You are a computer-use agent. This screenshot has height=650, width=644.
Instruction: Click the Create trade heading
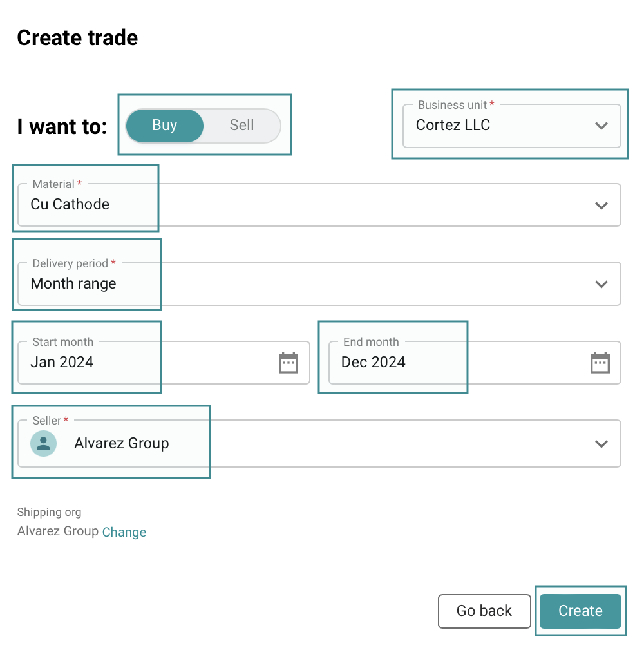point(77,38)
